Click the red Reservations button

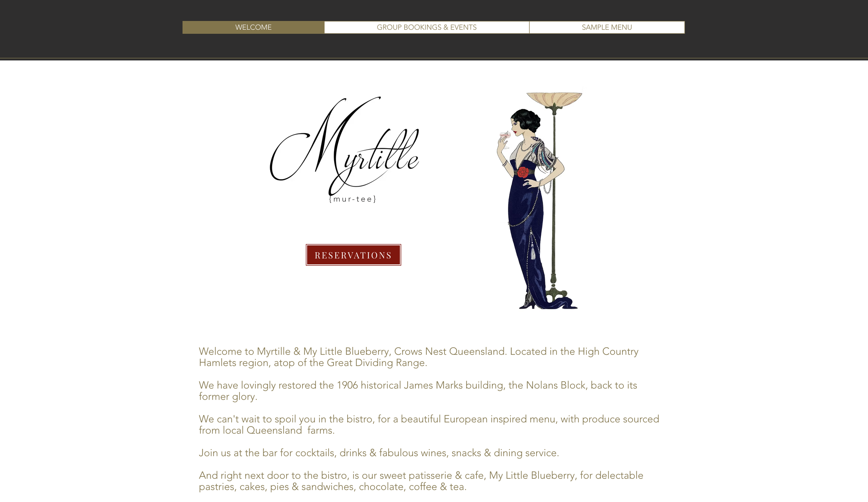(353, 255)
